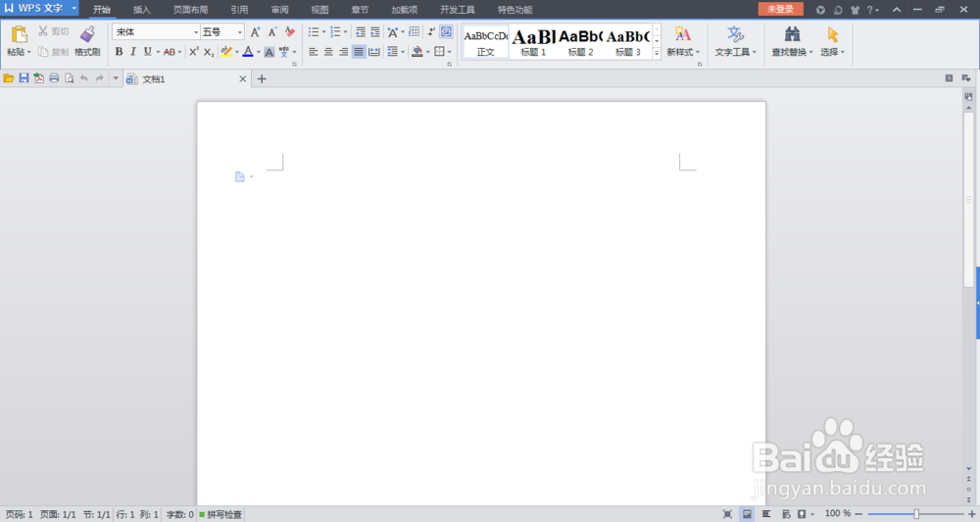Switch to the 引用 tab

[x=239, y=10]
